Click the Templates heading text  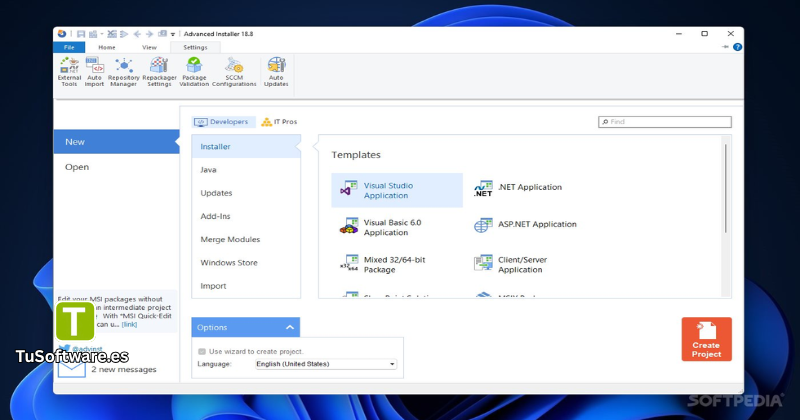[356, 155]
